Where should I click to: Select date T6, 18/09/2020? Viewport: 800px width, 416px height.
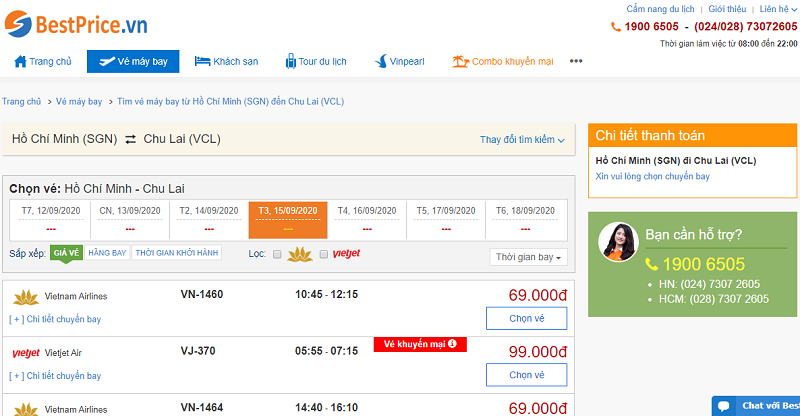526,219
